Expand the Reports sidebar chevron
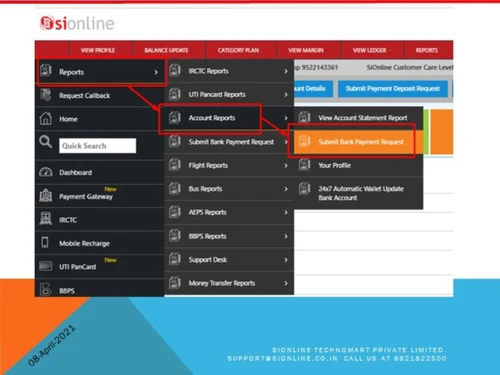This screenshot has width=500, height=375. point(156,72)
